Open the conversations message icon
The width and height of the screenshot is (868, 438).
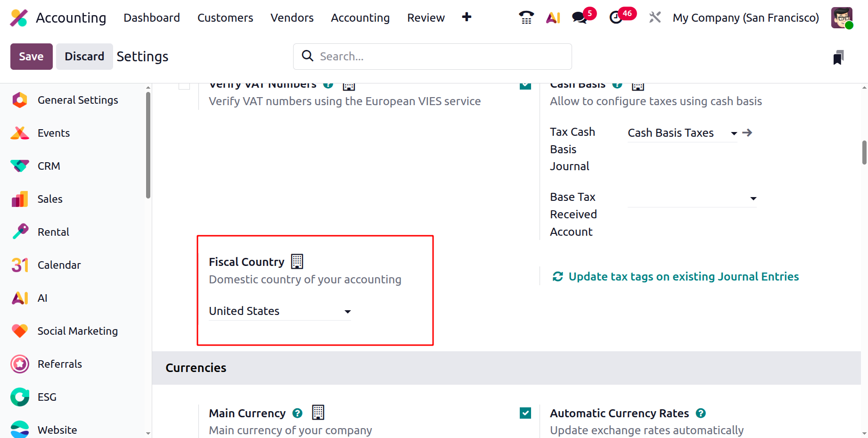coord(579,17)
